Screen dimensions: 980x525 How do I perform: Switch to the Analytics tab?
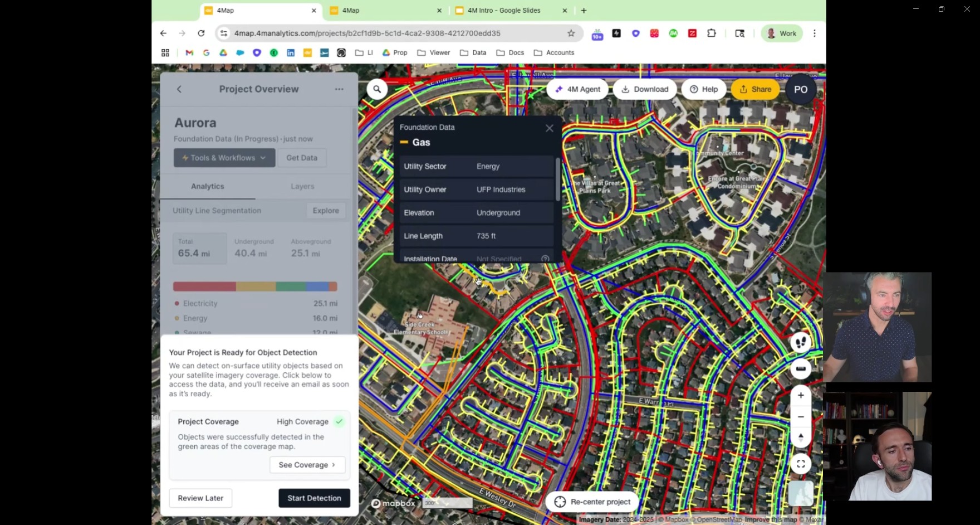(x=208, y=186)
